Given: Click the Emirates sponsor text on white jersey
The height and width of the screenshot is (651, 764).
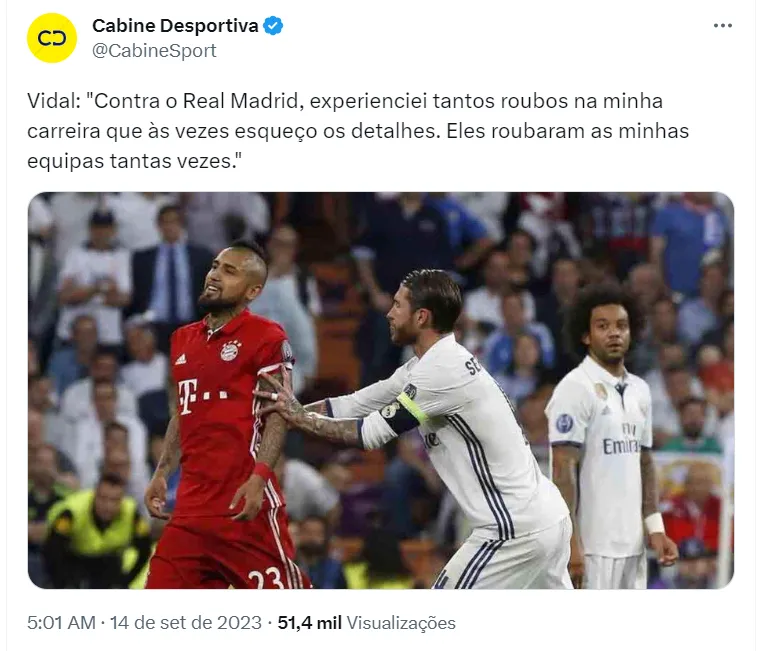Looking at the screenshot, I should (x=620, y=446).
